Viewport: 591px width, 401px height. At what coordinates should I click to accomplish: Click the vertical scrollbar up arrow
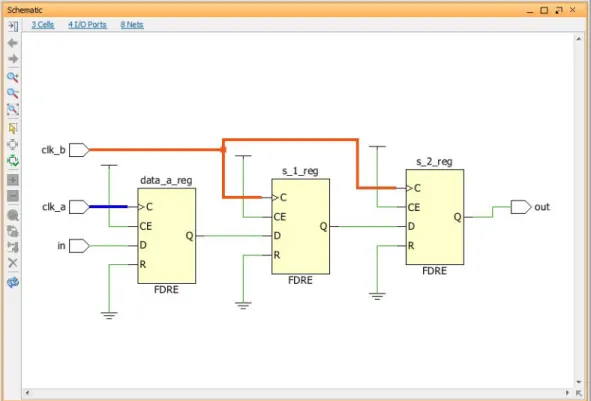coord(579,39)
